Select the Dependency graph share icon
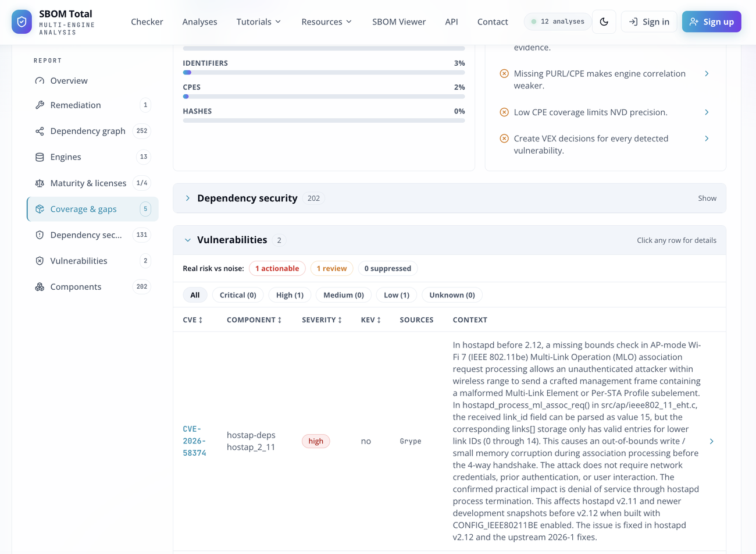The width and height of the screenshot is (756, 554). [x=40, y=132]
